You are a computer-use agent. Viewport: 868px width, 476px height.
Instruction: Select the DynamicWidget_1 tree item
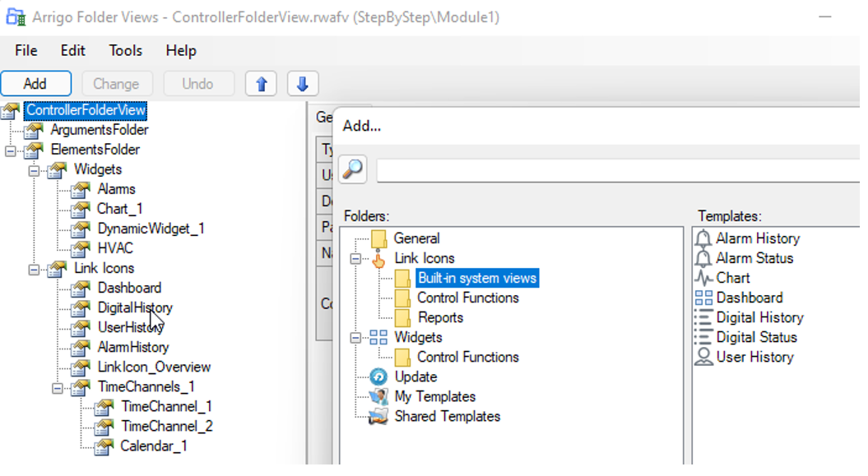[x=151, y=229]
